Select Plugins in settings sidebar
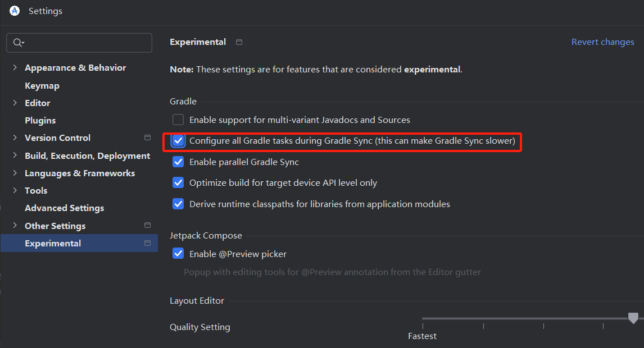The image size is (644, 348). point(40,121)
